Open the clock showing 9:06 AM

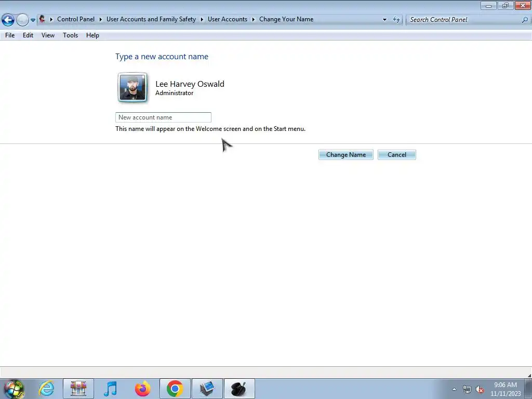click(505, 389)
